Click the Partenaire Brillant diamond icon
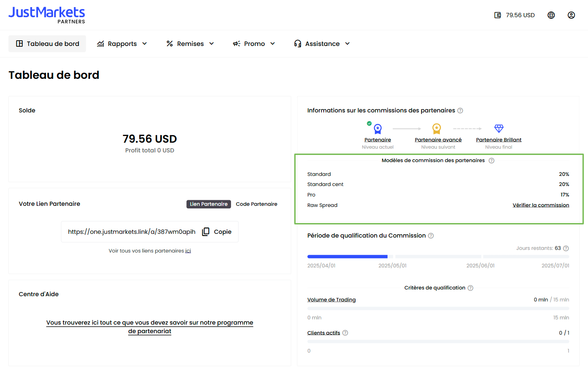 pyautogui.click(x=499, y=128)
